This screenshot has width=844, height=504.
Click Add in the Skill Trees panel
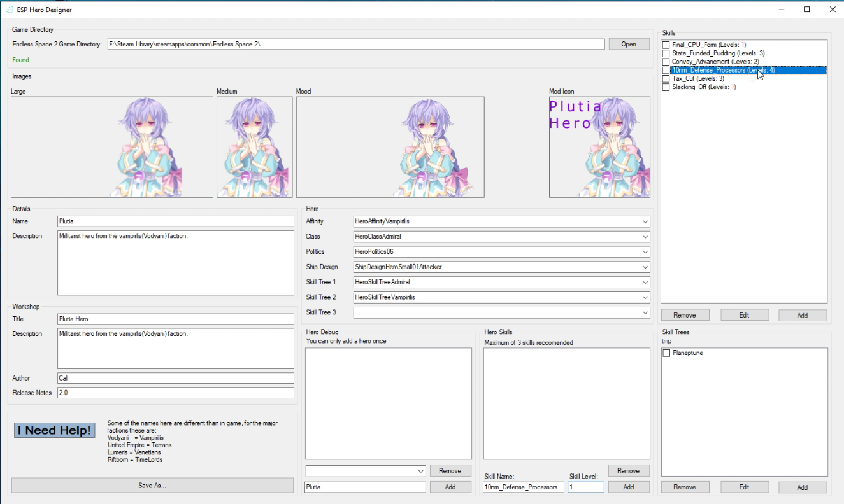[803, 487]
